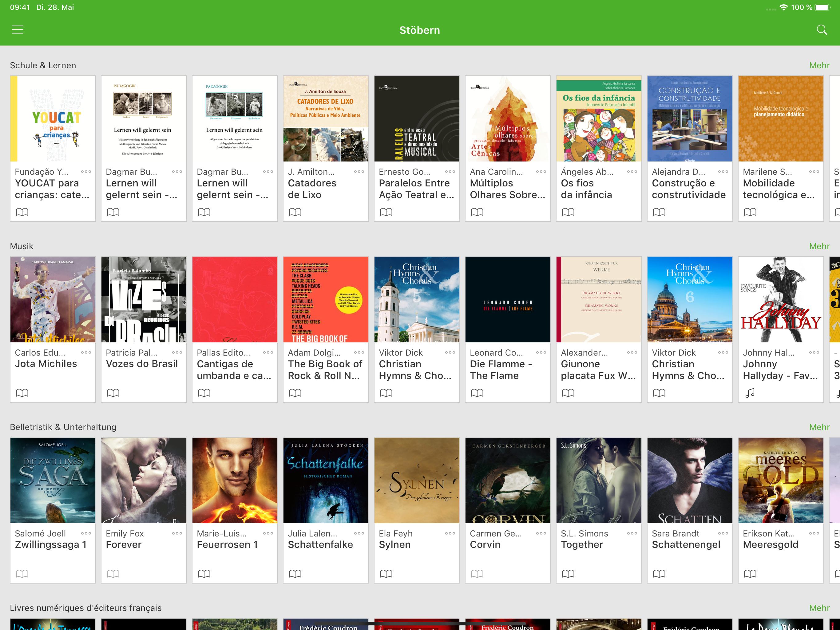This screenshot has height=630, width=840.
Task: Open the Os fios da infância cover
Action: click(x=599, y=118)
